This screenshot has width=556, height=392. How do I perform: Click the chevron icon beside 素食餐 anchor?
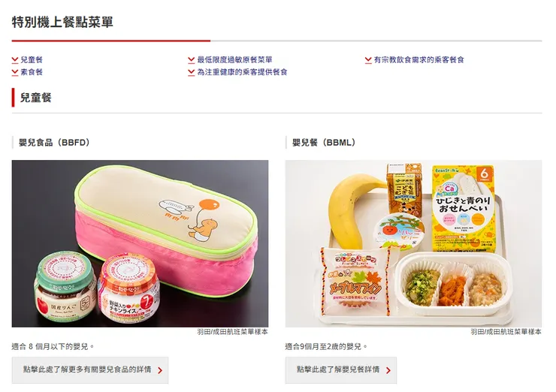[15, 72]
